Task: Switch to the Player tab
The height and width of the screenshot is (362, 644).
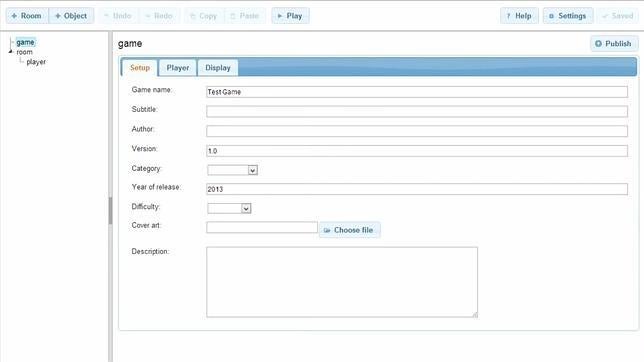Action: (178, 68)
